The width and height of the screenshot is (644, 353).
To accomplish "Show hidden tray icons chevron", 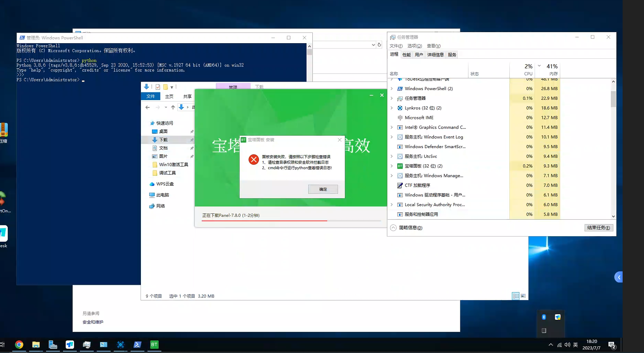I will (551, 345).
